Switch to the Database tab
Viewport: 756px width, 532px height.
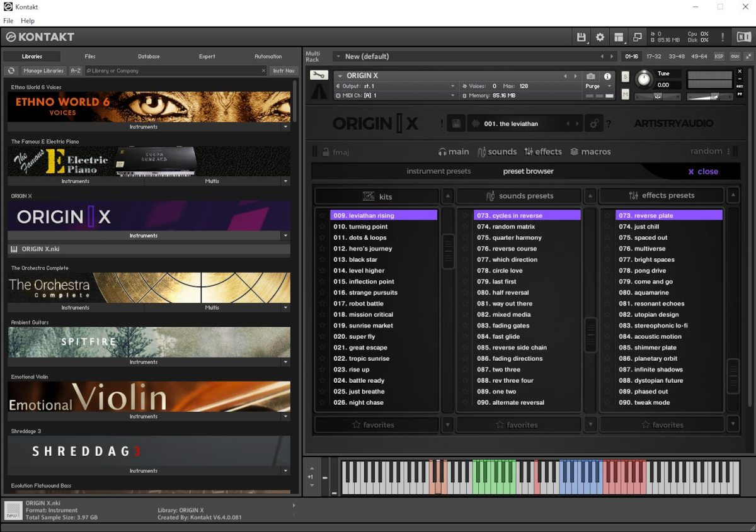click(149, 57)
